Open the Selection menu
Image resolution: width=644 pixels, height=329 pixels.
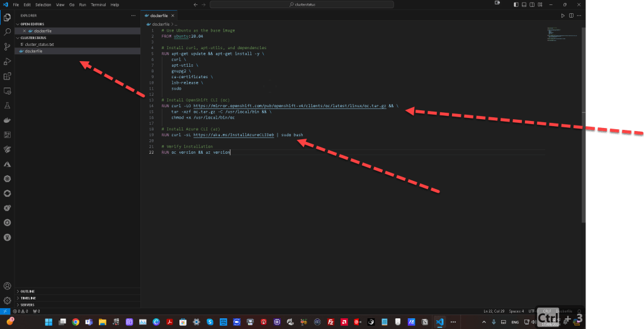(43, 4)
